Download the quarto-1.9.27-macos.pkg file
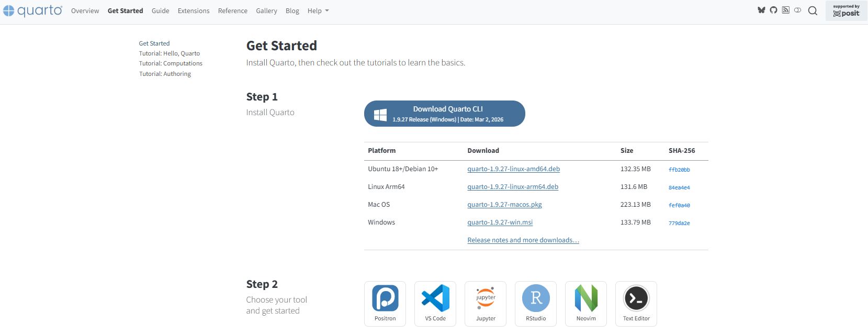The image size is (868, 335). click(504, 205)
